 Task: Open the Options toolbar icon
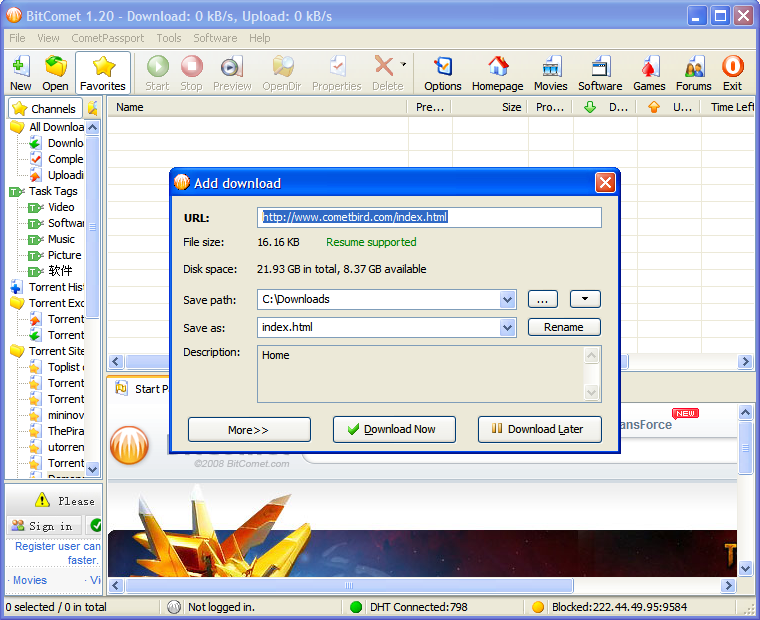click(x=443, y=73)
